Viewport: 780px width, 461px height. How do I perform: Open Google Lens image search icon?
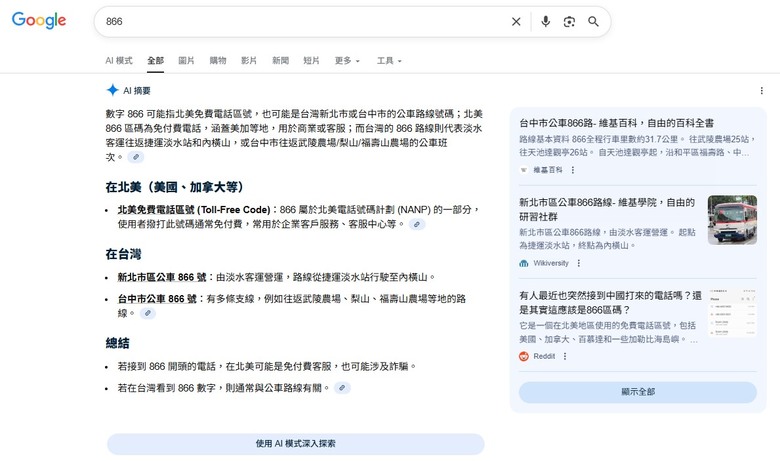(x=569, y=21)
